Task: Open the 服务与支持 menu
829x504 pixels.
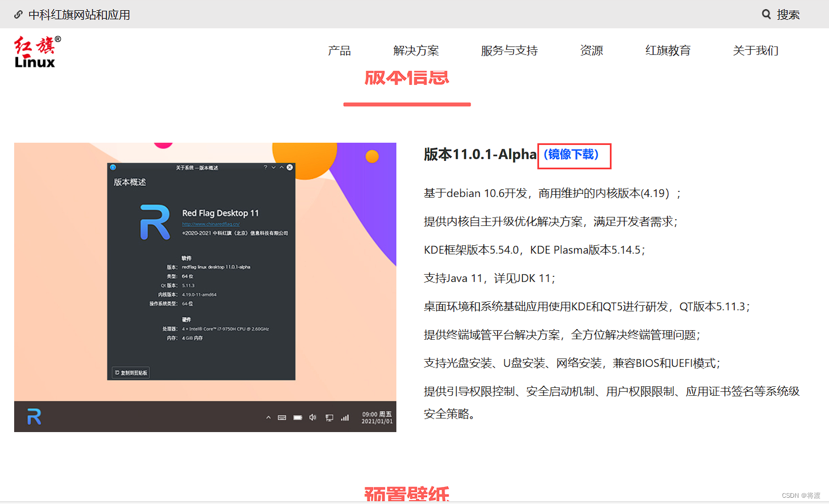Action: pos(509,50)
